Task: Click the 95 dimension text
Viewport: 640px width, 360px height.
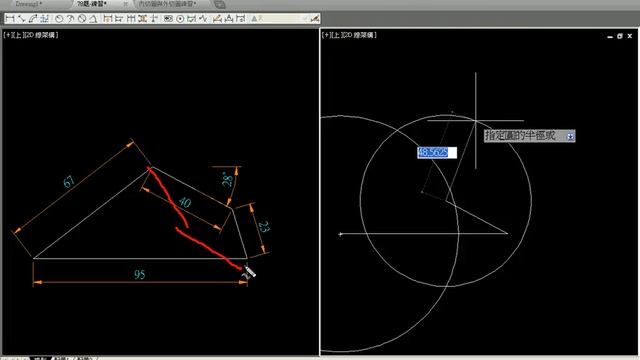Action: pos(140,274)
